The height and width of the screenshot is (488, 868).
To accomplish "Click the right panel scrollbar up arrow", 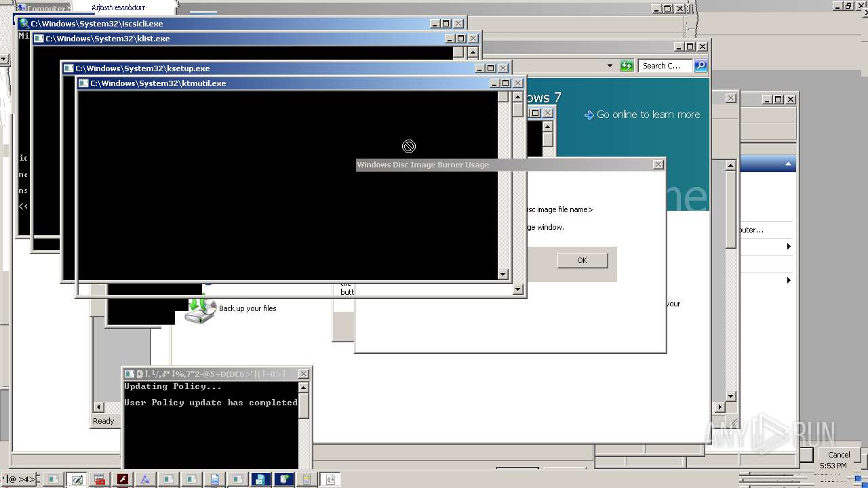I will [x=730, y=165].
